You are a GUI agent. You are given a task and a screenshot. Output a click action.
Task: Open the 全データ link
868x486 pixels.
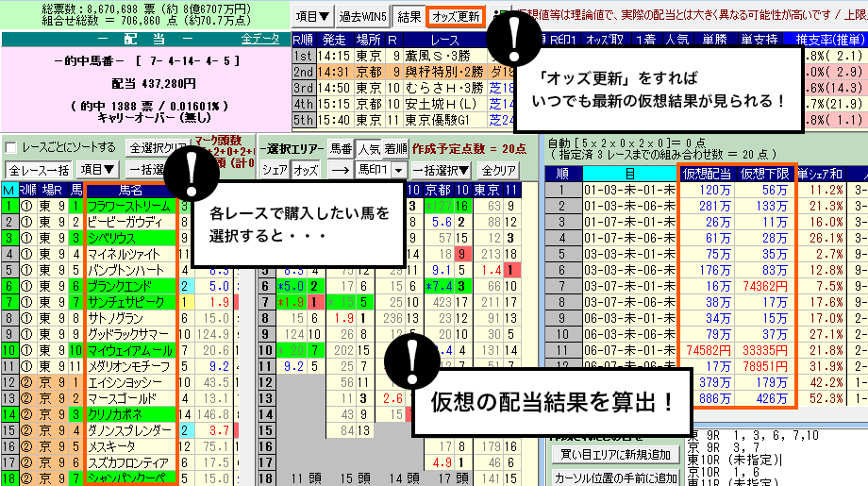pos(260,40)
